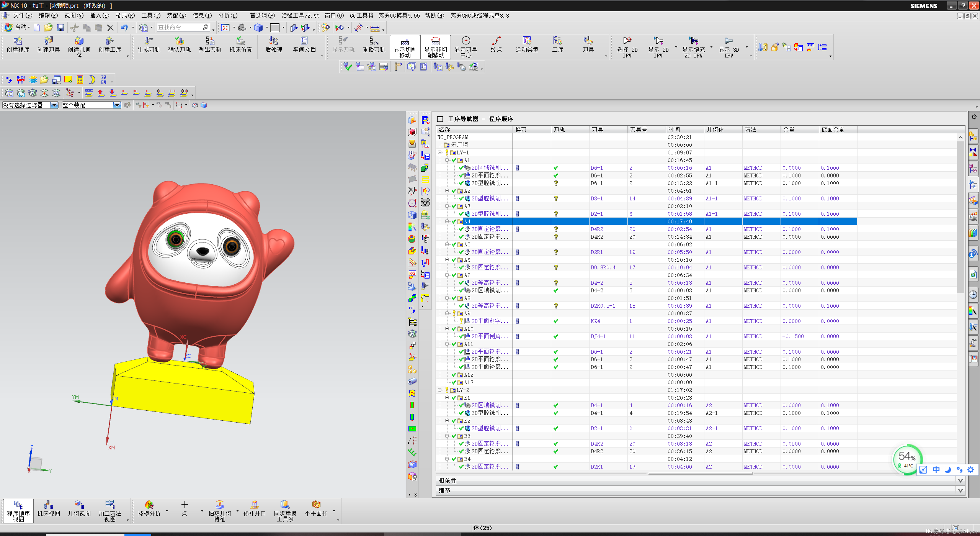Collapse the LY-1 program group
Screen dimensions: 980x536
439,152
